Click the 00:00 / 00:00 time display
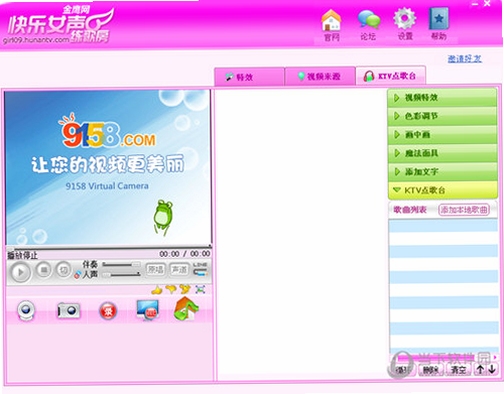 pos(185,254)
